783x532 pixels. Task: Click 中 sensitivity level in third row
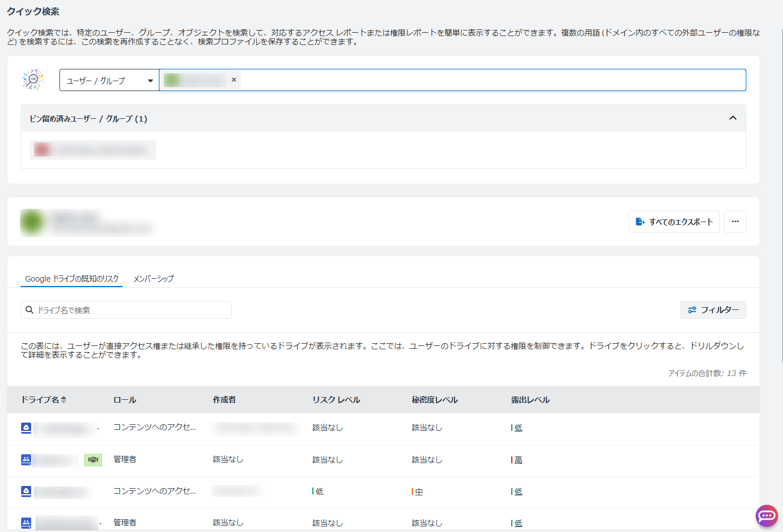coord(418,491)
